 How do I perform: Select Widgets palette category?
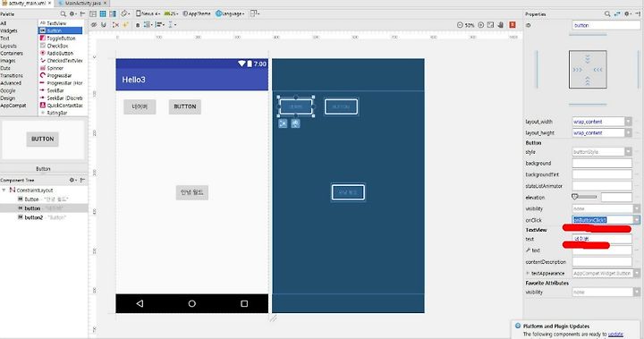point(9,30)
